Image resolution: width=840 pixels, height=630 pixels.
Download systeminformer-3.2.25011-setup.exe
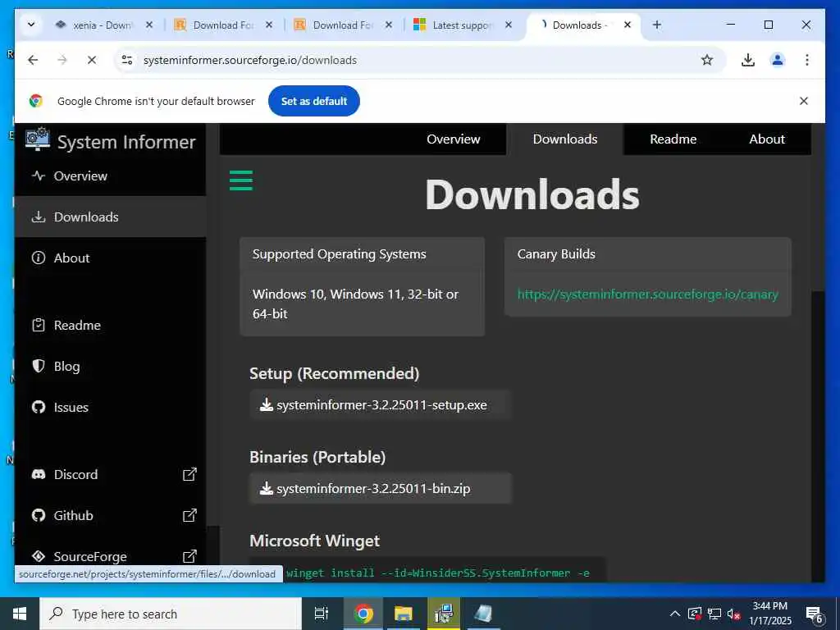pos(380,405)
